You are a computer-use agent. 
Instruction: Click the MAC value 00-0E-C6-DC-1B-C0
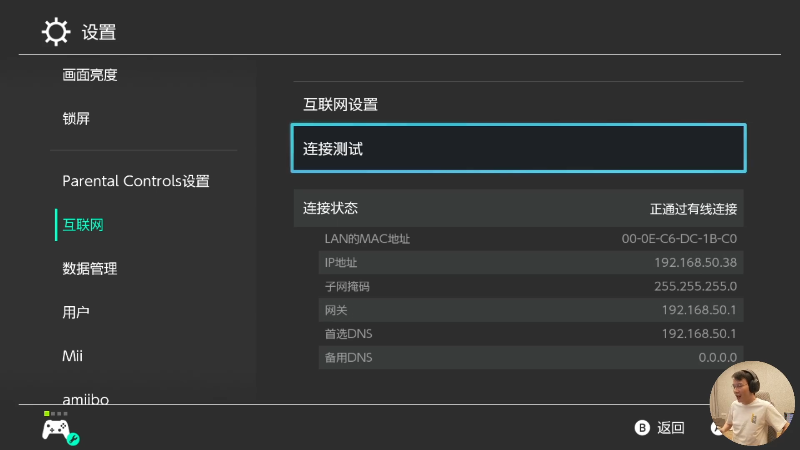679,239
